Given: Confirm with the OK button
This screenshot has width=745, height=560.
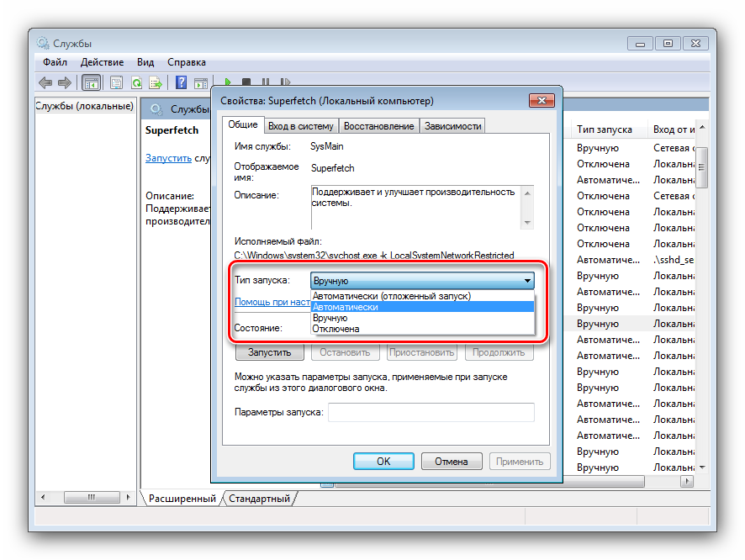Looking at the screenshot, I should (383, 462).
